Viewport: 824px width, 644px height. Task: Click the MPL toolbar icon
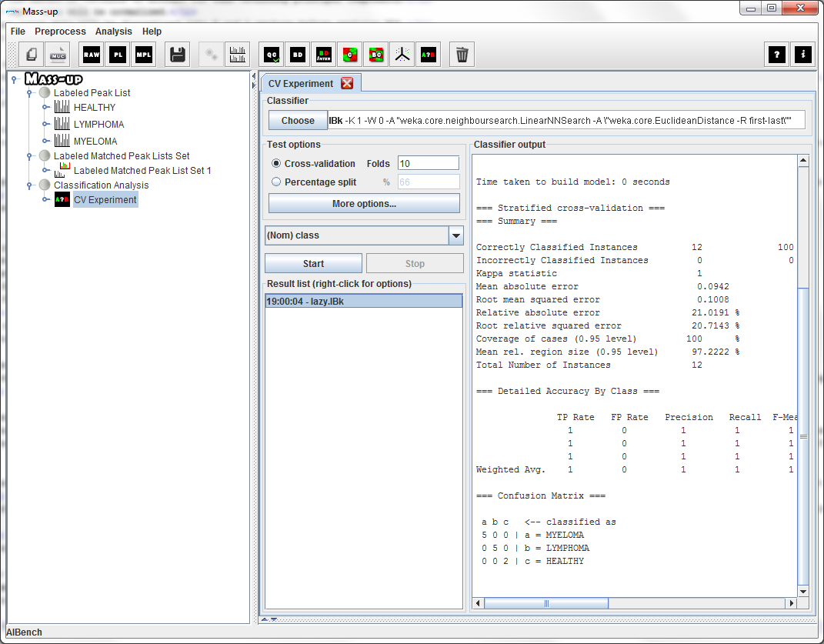[x=144, y=55]
